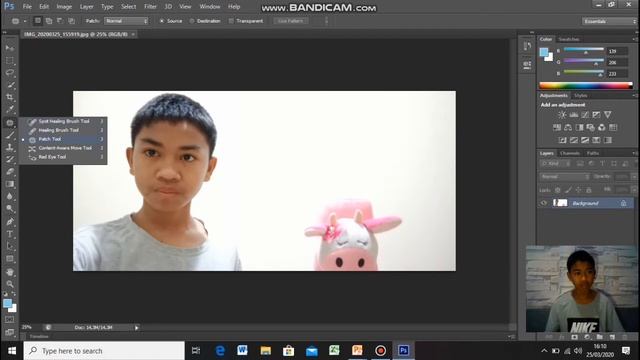
Task: Select the Move tool
Action: point(10,48)
